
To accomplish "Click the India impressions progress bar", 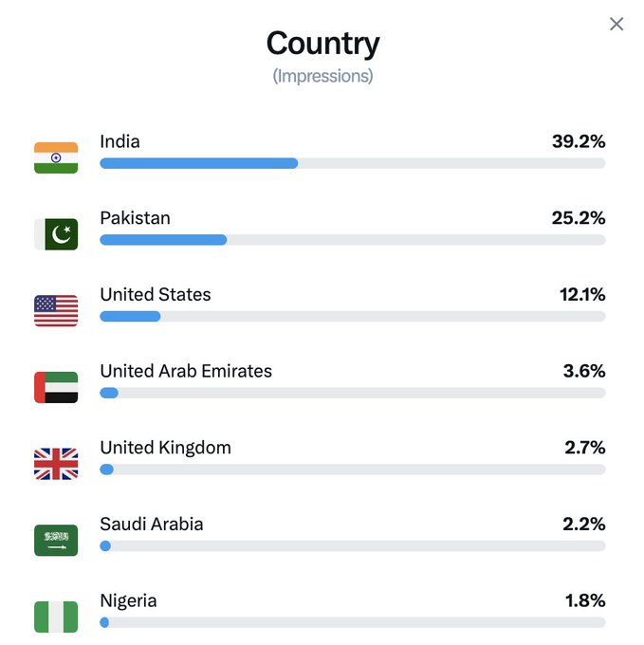I will click(x=352, y=163).
